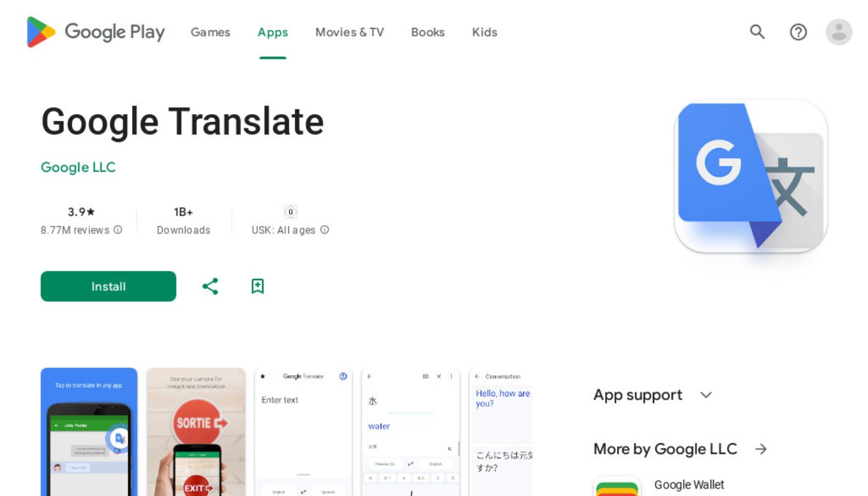This screenshot has height=496, width=868.
Task: Click the USK 0 rating badge
Action: 290,212
